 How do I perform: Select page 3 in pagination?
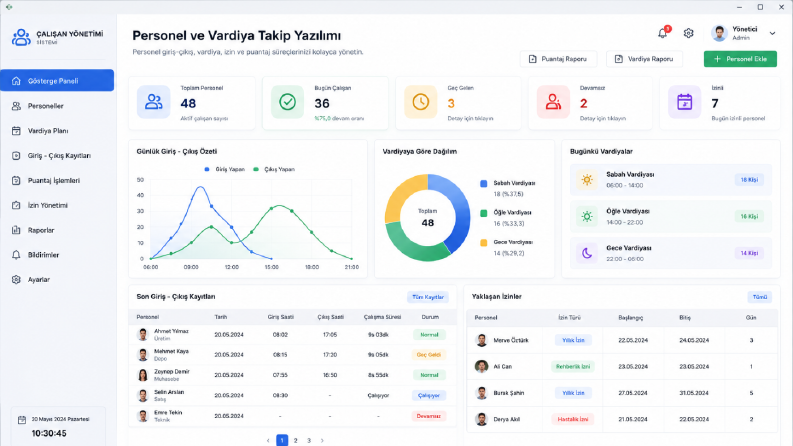pyautogui.click(x=309, y=440)
